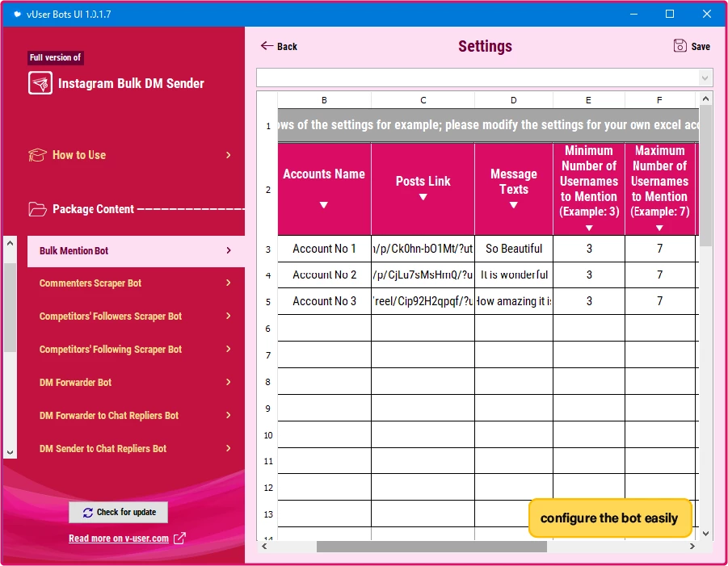Image resolution: width=728 pixels, height=566 pixels.
Task: Expand the How to Use chevron
Action: point(228,154)
